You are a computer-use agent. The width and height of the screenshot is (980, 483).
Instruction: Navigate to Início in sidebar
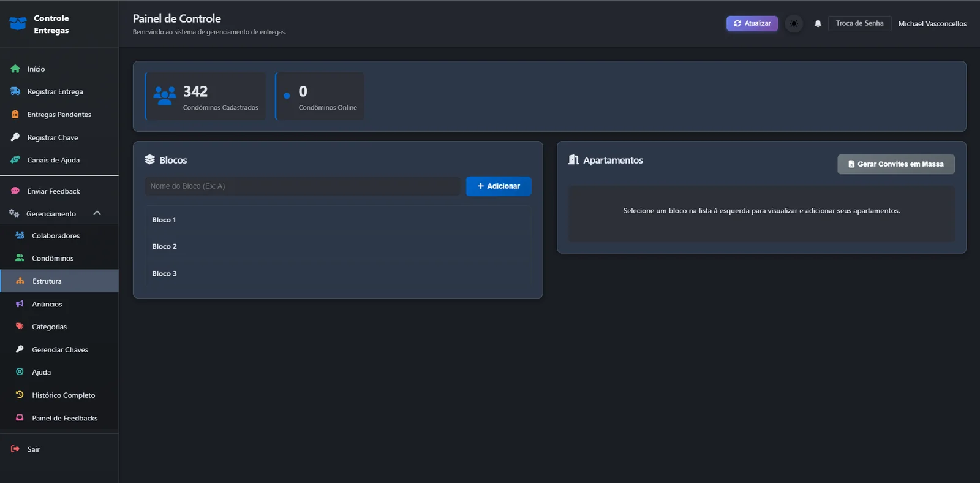point(59,69)
